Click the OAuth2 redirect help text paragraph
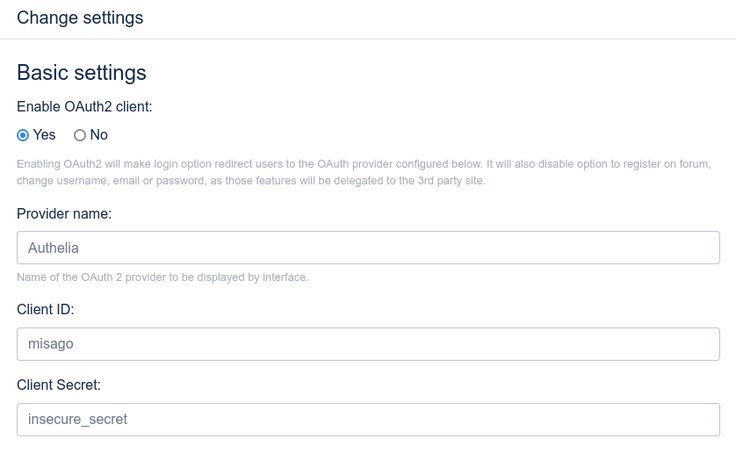The height and width of the screenshot is (453, 736). pyautogui.click(x=364, y=164)
